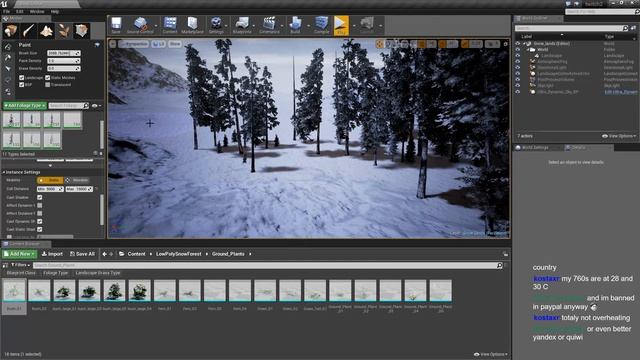Select the foliage Fill tool
Viewport: 640px width, 360px height.
pyautogui.click(x=8, y=92)
